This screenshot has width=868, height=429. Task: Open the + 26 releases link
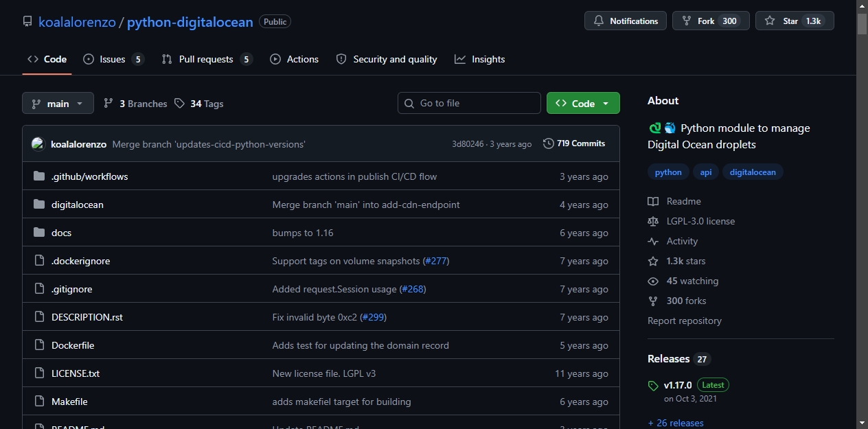(676, 423)
